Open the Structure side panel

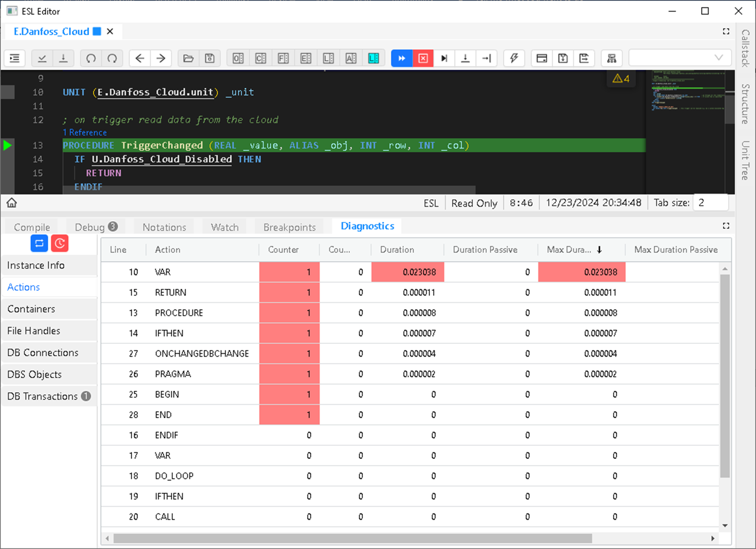pyautogui.click(x=745, y=104)
